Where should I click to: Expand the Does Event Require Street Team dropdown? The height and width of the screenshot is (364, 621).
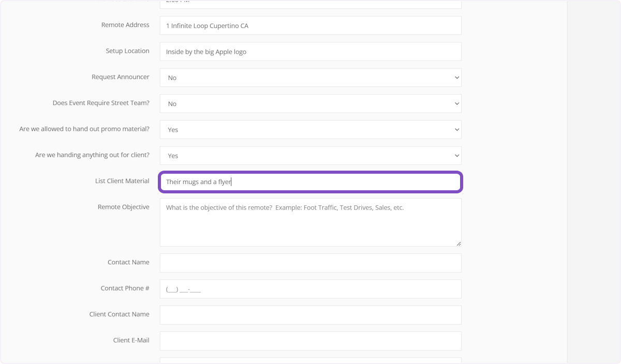(310, 103)
